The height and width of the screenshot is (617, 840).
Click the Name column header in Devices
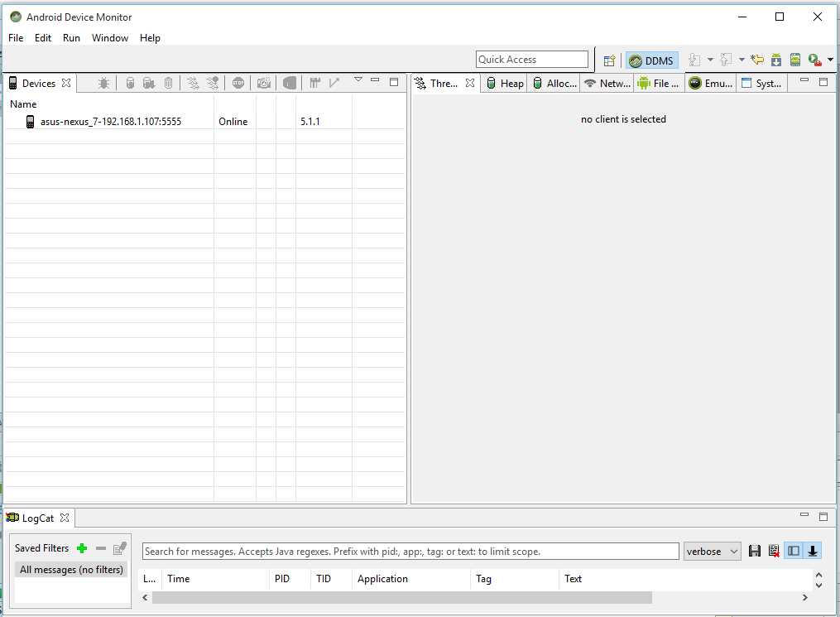(23, 104)
